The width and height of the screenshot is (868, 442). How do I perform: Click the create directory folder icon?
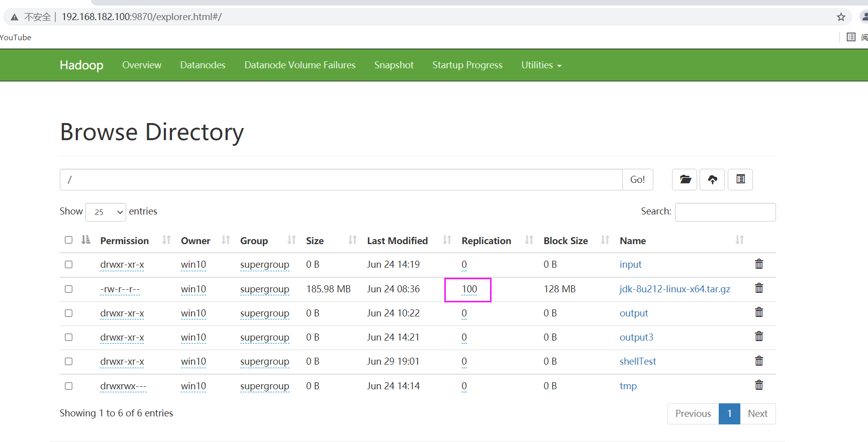pyautogui.click(x=685, y=179)
